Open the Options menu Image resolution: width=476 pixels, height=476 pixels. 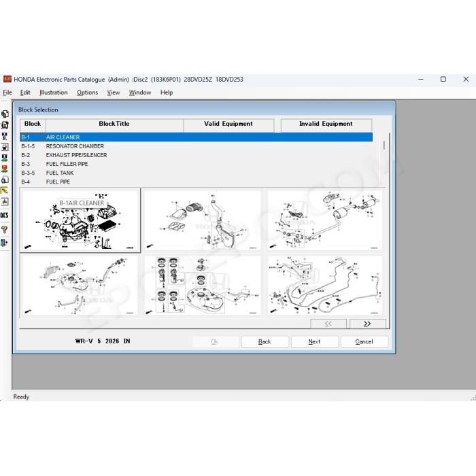[x=88, y=92]
